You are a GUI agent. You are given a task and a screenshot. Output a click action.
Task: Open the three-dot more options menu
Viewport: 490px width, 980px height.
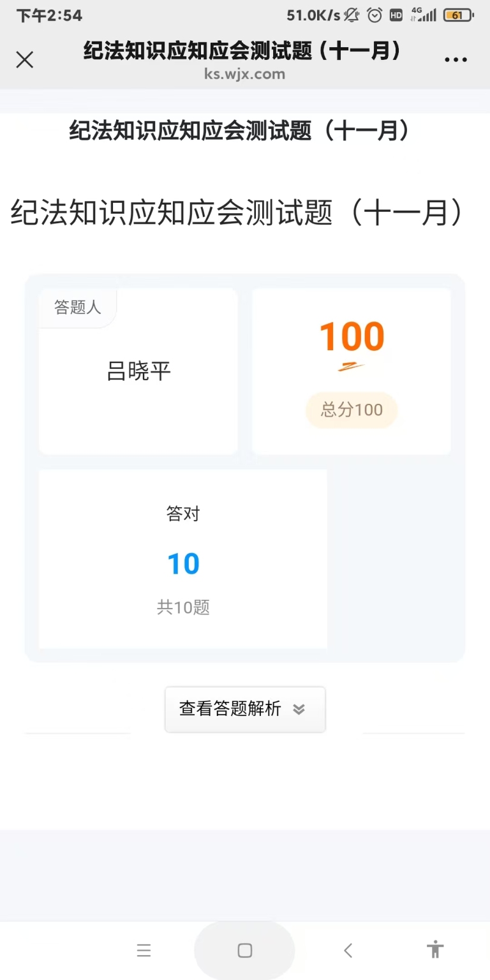pos(456,60)
